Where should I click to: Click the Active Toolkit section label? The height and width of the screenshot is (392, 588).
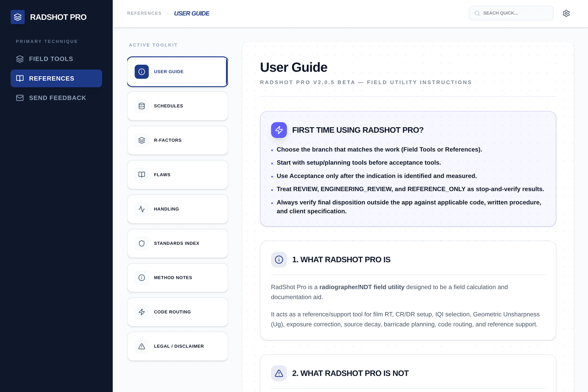tap(153, 45)
